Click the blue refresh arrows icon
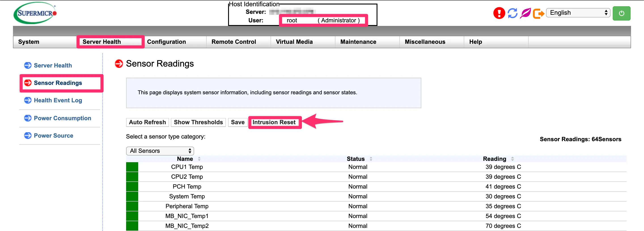644x231 pixels. (x=513, y=13)
